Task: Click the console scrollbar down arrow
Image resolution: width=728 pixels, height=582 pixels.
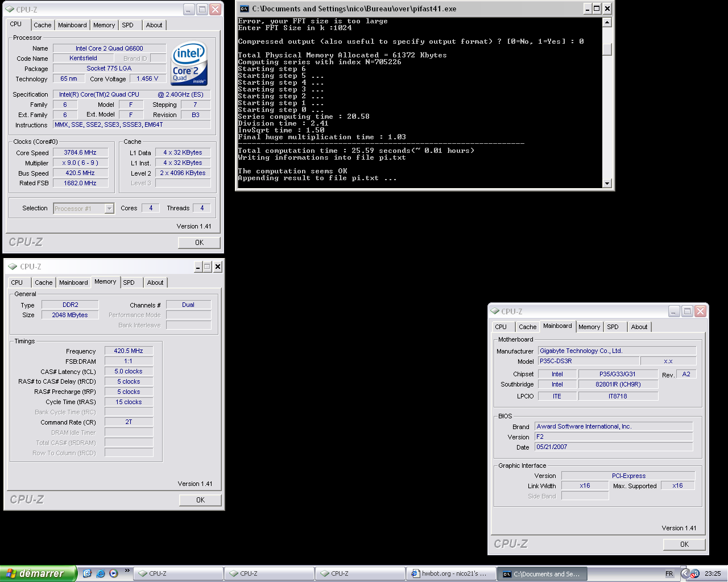Action: pyautogui.click(x=607, y=183)
